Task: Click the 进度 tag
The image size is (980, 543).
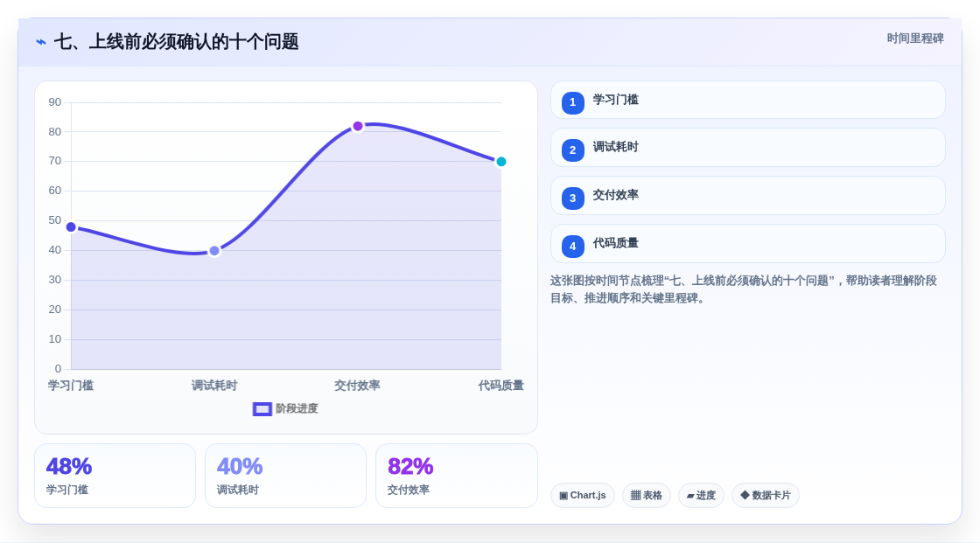Action: click(701, 496)
